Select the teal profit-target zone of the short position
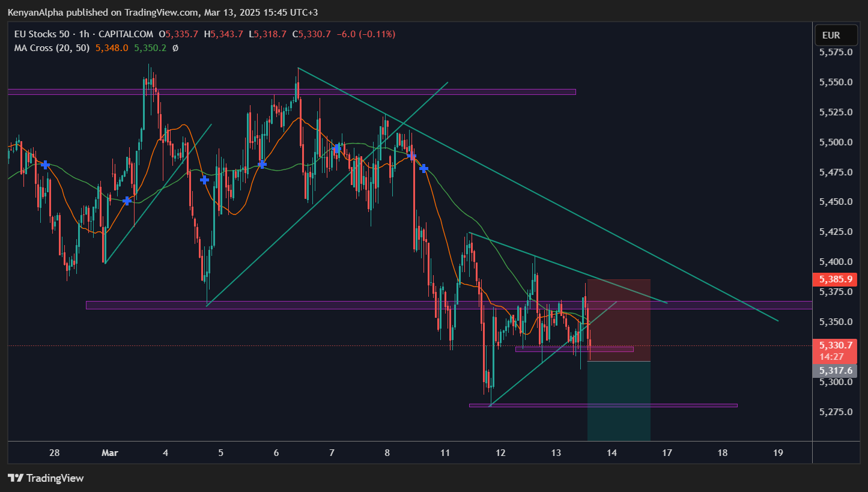868x492 pixels. (x=619, y=401)
